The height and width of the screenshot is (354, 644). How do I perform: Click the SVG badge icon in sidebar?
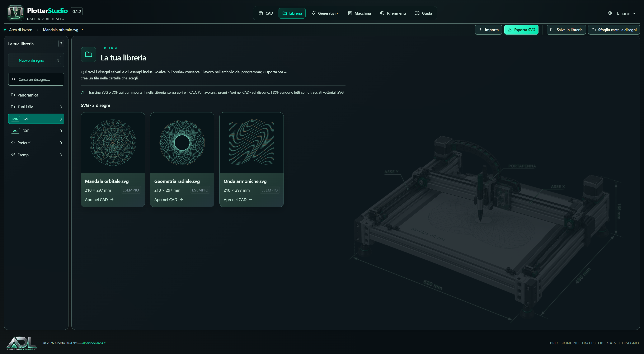click(x=15, y=119)
